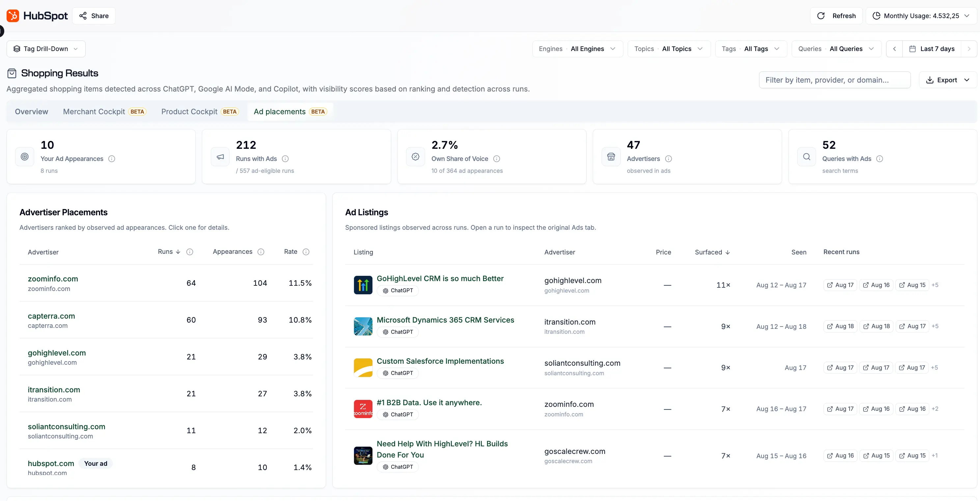The width and height of the screenshot is (980, 501).
Task: Open the Queries filter dropdown
Action: click(x=836, y=49)
